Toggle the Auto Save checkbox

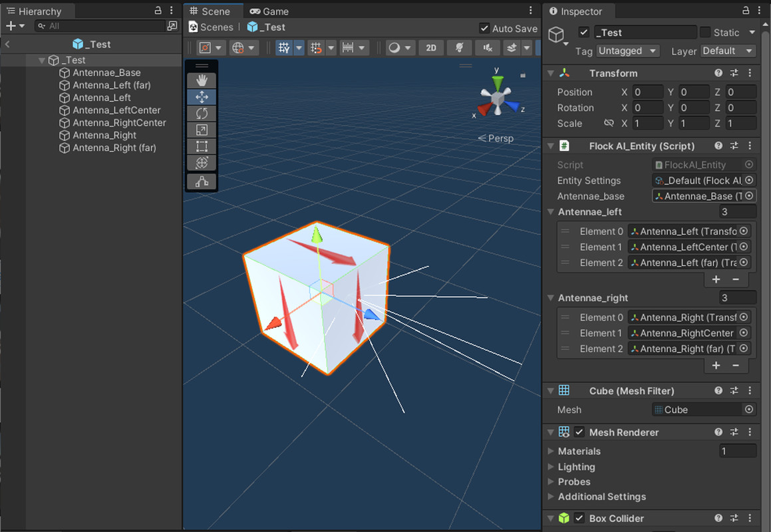click(x=484, y=29)
